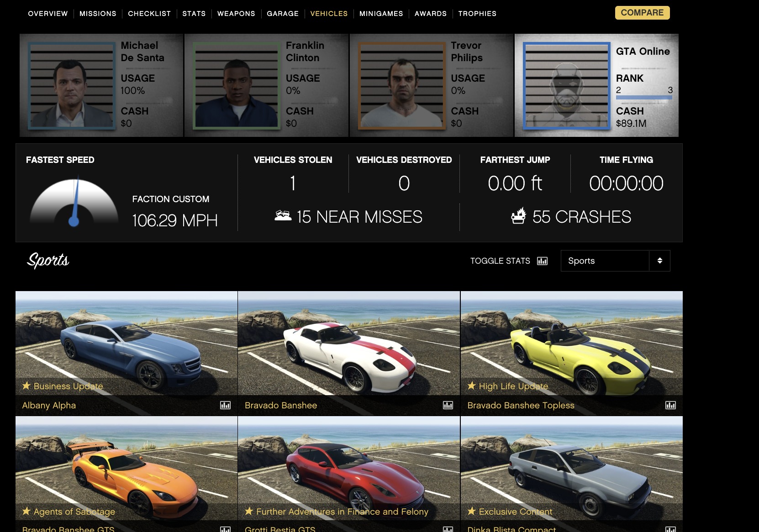Go to the Overview tab
This screenshot has height=532, width=759.
[48, 14]
